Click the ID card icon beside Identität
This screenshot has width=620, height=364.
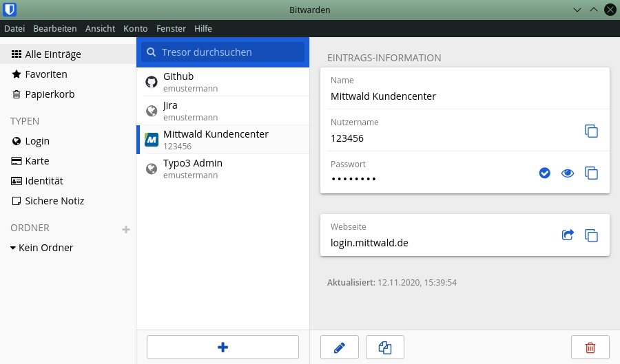tap(17, 181)
